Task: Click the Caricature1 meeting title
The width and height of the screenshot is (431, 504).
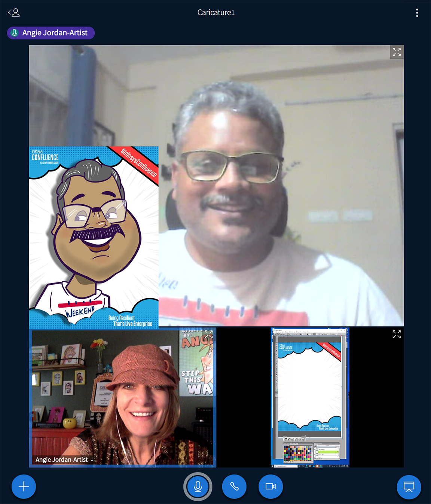Action: click(x=216, y=12)
